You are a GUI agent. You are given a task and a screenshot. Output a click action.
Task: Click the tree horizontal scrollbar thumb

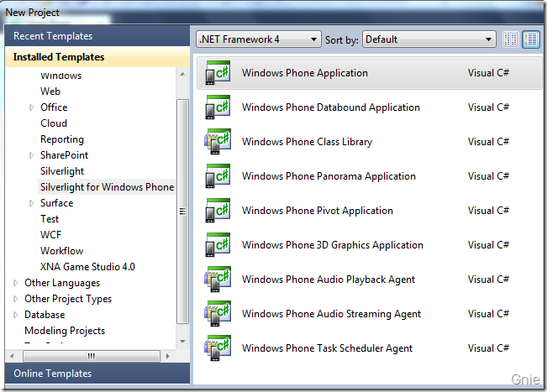92,356
